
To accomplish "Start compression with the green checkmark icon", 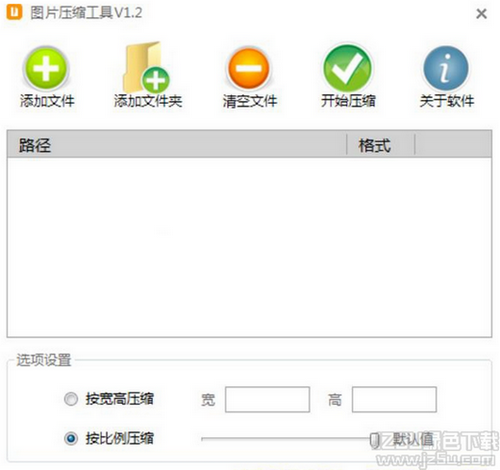I will tap(348, 68).
